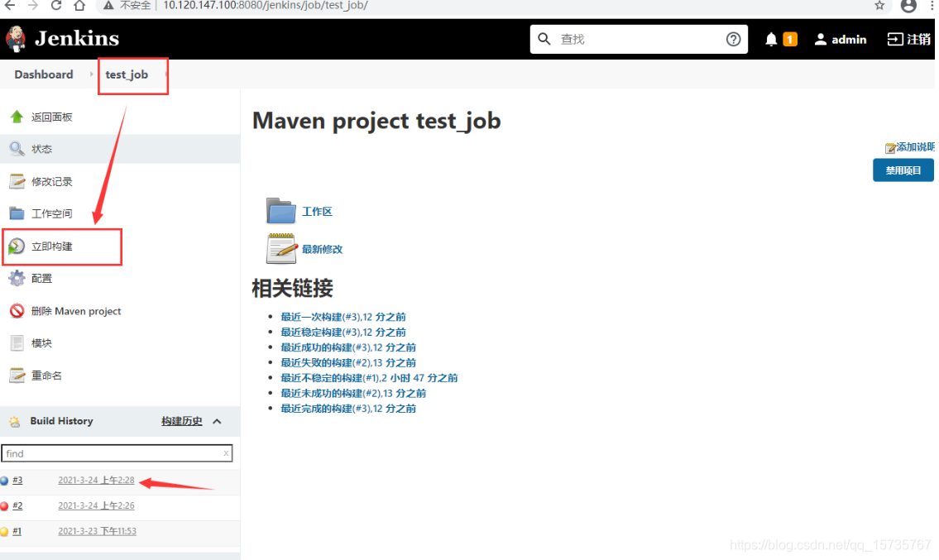The width and height of the screenshot is (939, 560).
Task: Click the 立即构建 clock icon
Action: pyautogui.click(x=17, y=246)
